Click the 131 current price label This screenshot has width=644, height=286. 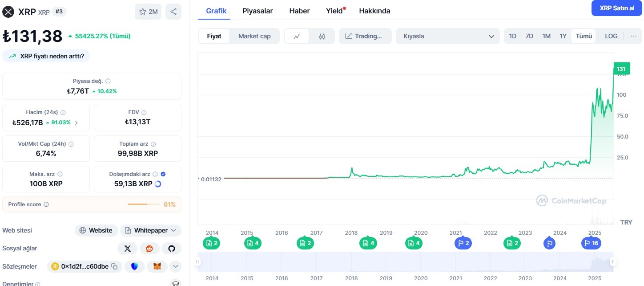(x=621, y=69)
